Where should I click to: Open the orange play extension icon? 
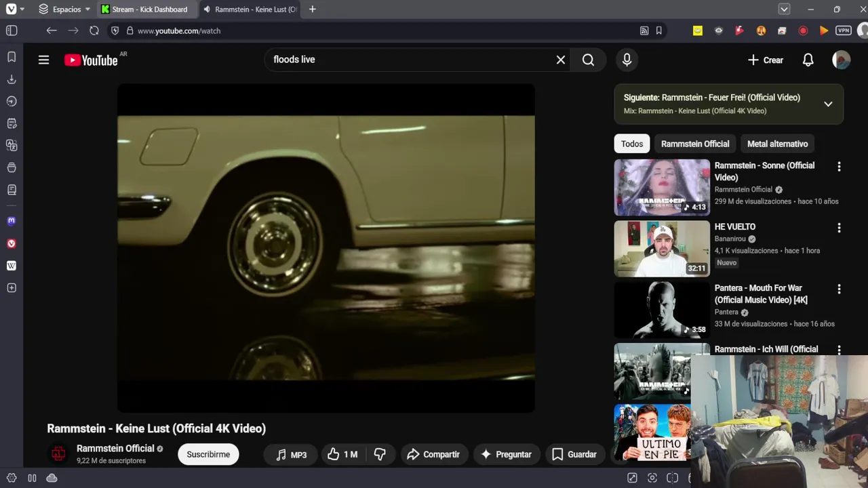coord(824,30)
